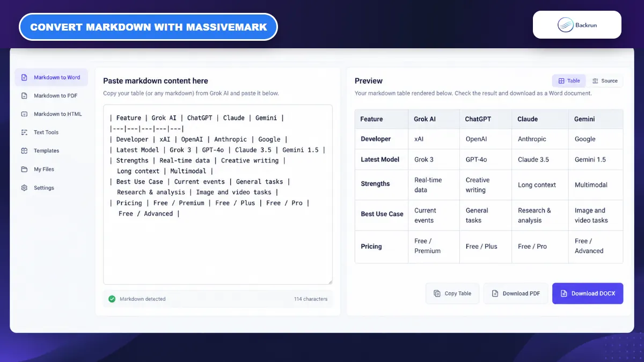Click the 114 characters counter
The image size is (644, 362).
pos(311,299)
